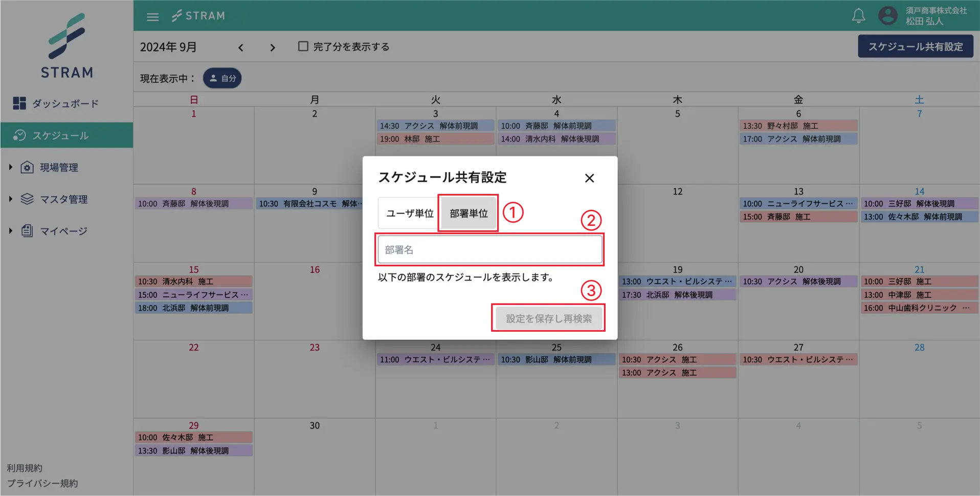Click 設定を保存し再検索 button
Viewport: 980px width, 496px height.
(548, 318)
